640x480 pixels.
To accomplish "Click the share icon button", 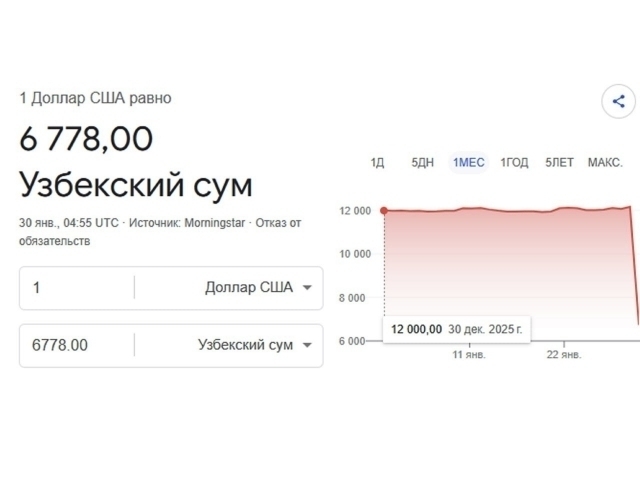I will point(618,101).
